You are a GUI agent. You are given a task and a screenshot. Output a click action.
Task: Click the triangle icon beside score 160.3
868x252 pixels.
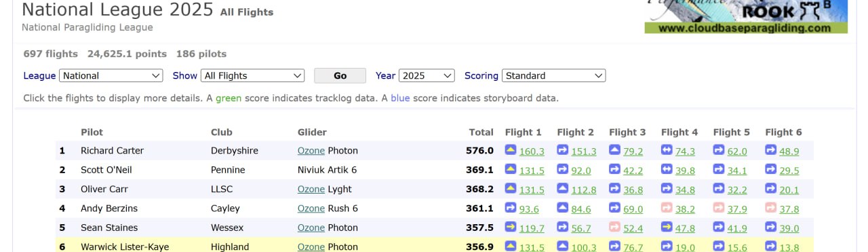pos(511,150)
